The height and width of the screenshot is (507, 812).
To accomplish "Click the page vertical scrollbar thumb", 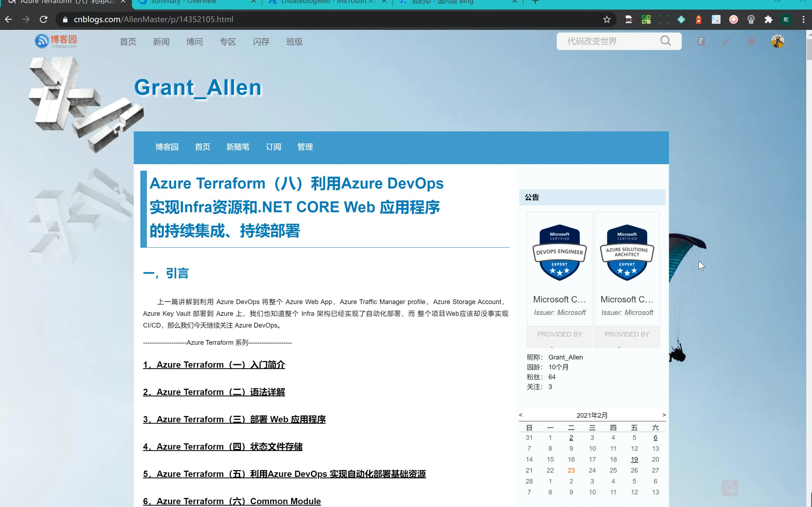I will coord(809,49).
